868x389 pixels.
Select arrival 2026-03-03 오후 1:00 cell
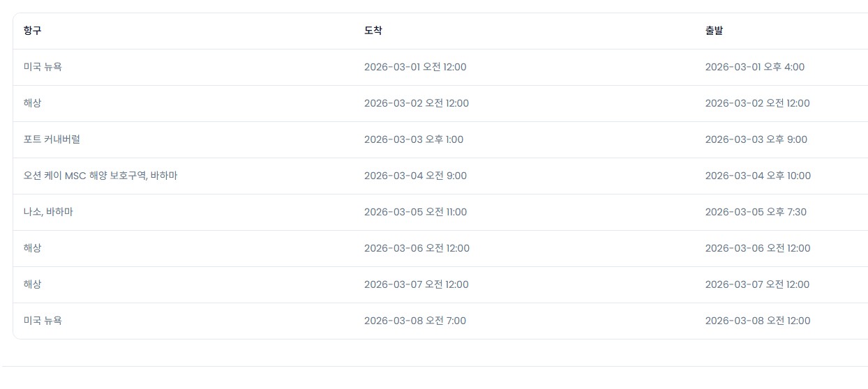click(x=414, y=139)
